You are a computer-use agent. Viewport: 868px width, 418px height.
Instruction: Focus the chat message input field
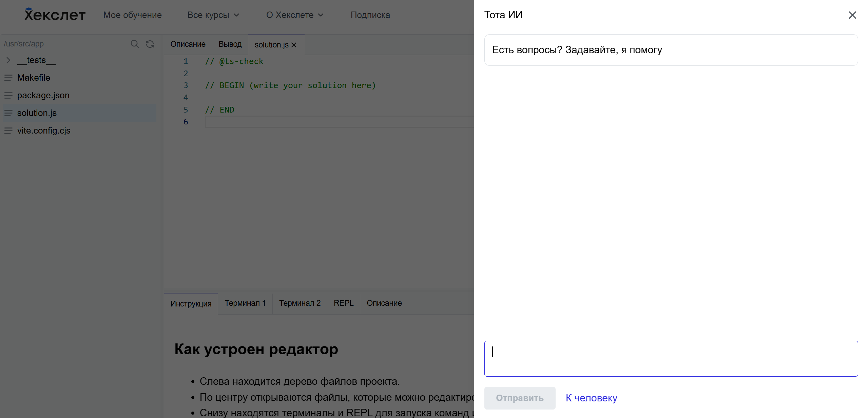click(671, 359)
